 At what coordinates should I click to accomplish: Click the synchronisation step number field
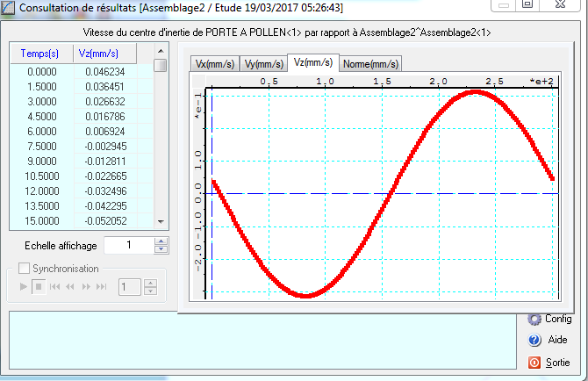tap(130, 287)
